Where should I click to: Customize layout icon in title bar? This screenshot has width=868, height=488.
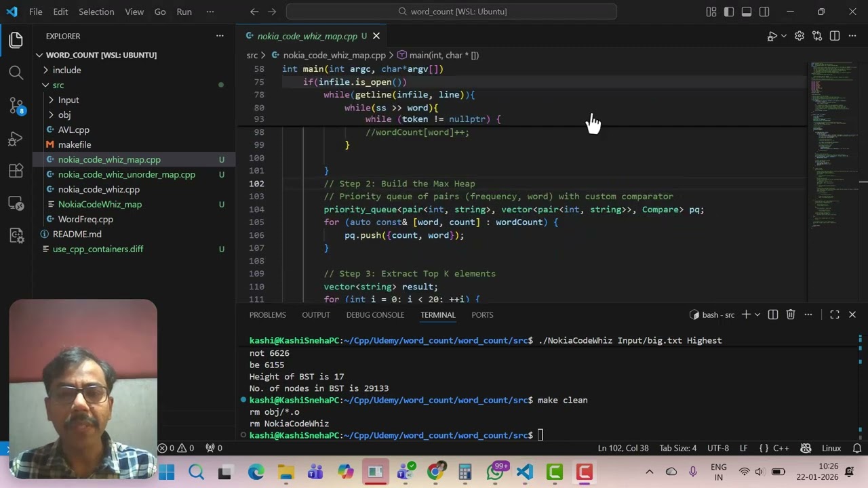[711, 12]
